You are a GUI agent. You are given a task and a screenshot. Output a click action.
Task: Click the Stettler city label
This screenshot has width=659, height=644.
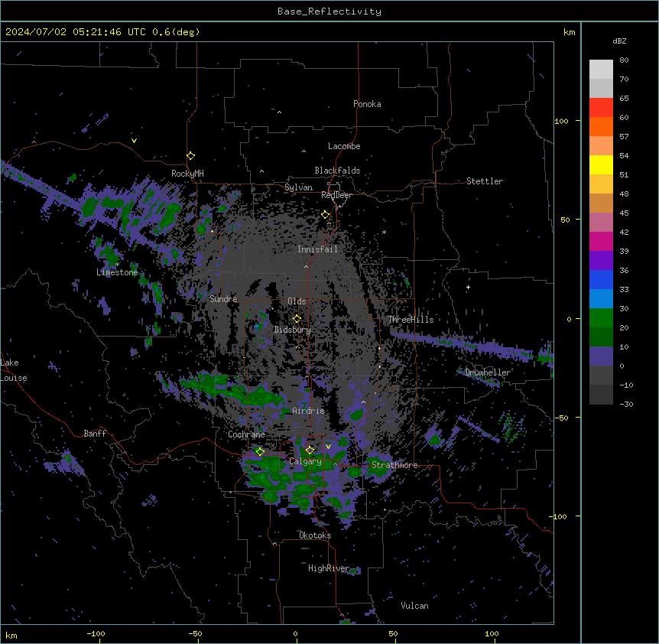tap(485, 181)
